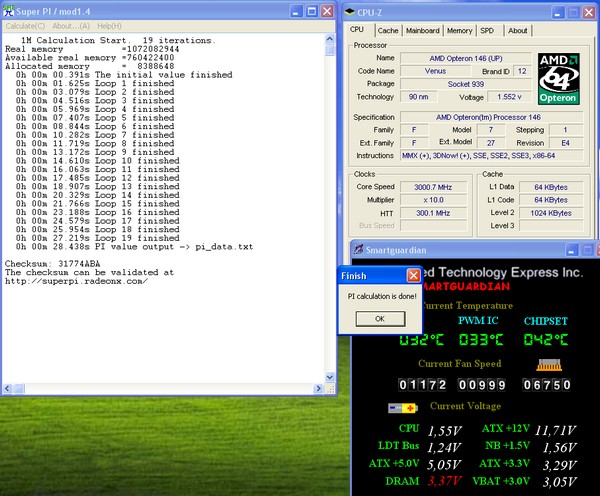Click the fan speed counter 01172

(x=422, y=385)
